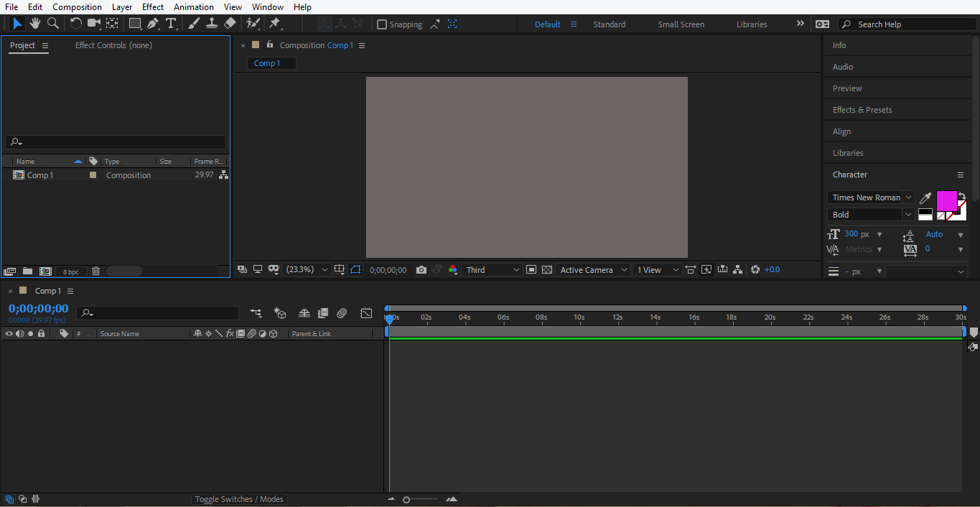Open the Libraries workspace
The height and width of the screenshot is (507, 980).
tap(751, 24)
